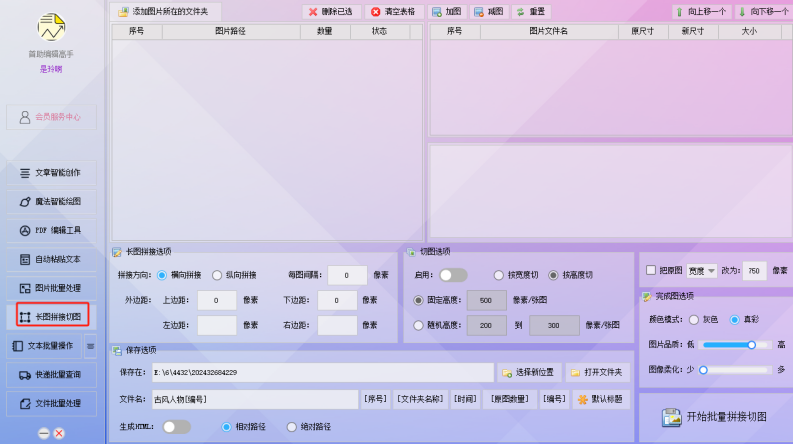The width and height of the screenshot is (793, 444).
Task: Open 文章智能创作 in the sidebar
Action: click(51, 173)
